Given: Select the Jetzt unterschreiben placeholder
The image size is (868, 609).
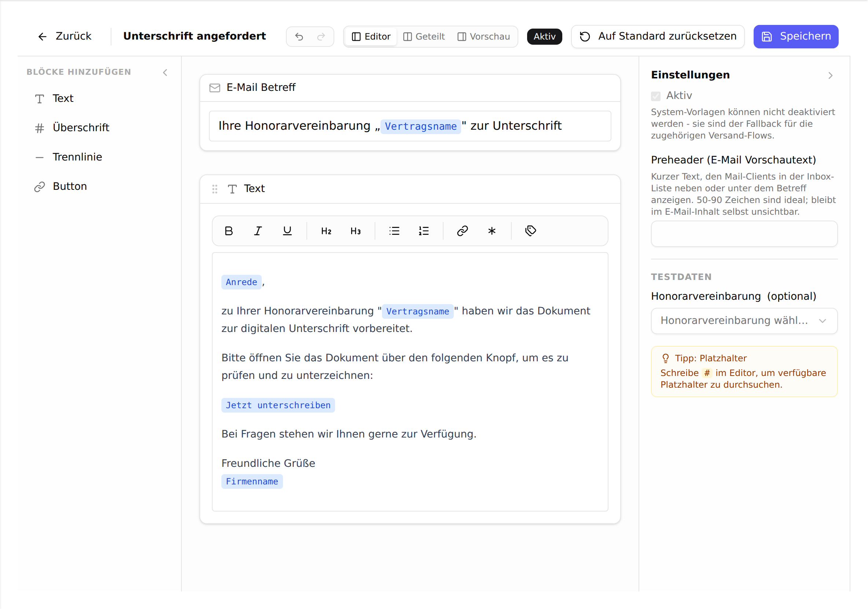Looking at the screenshot, I should click(278, 406).
